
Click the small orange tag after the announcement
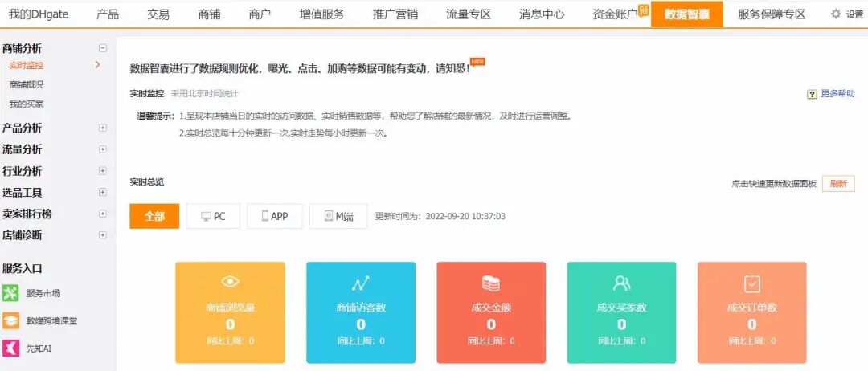tap(477, 61)
